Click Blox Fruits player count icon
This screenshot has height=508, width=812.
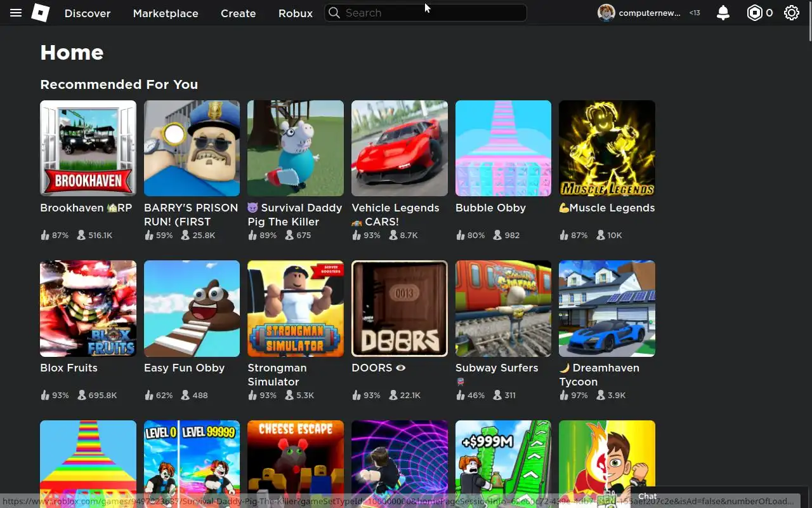tap(81, 395)
